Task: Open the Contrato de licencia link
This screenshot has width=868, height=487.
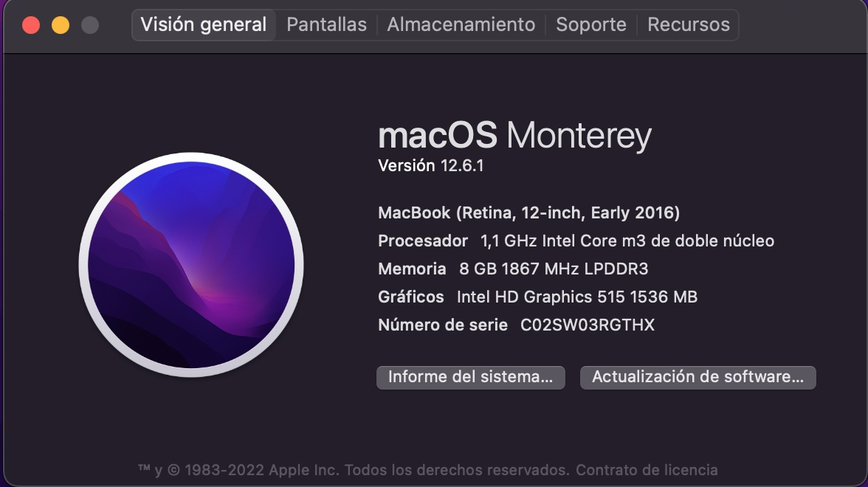Action: pos(647,470)
